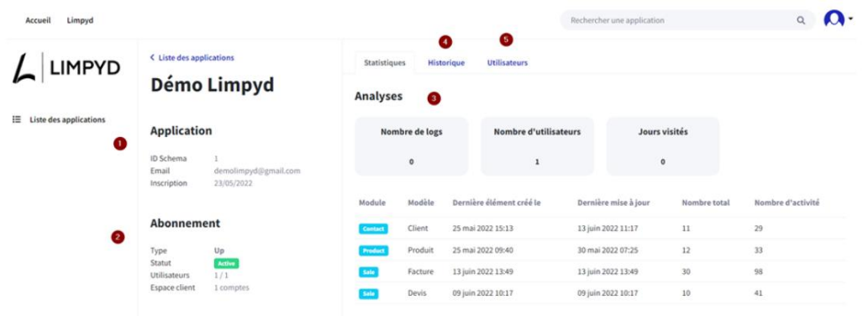Click the Limpyd logo
Screen dimensions: 868x316
tap(66, 68)
